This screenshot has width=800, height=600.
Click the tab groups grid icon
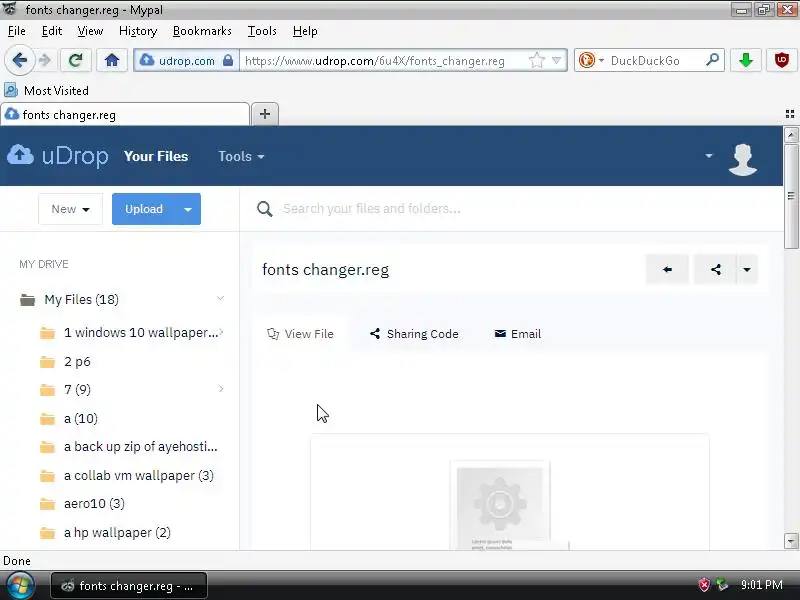click(790, 114)
